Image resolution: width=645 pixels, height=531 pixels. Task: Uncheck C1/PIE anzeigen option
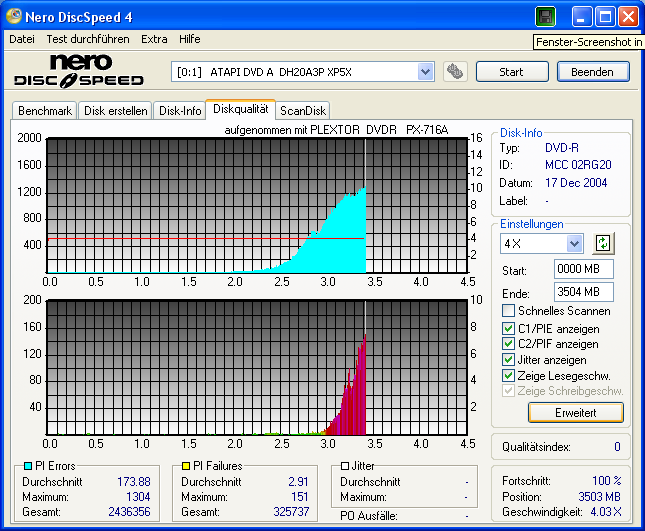[x=509, y=328]
